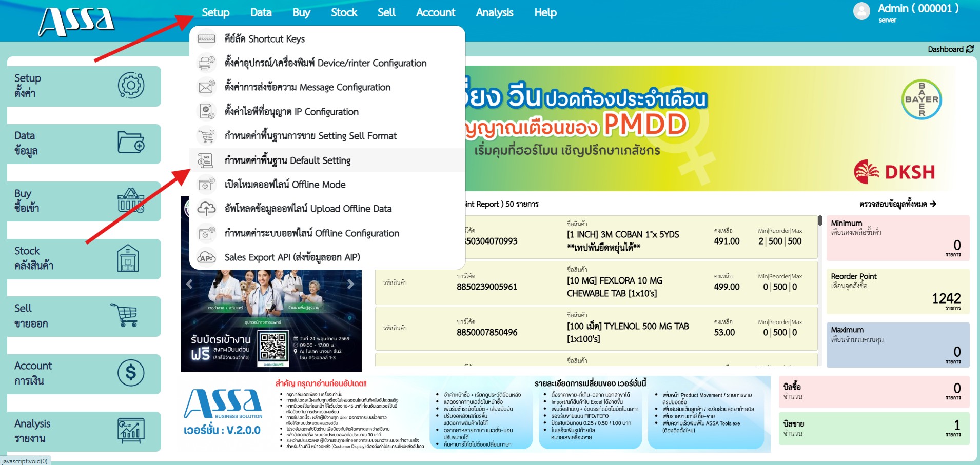
Task: Open the Help menu in the top bar
Action: [545, 13]
